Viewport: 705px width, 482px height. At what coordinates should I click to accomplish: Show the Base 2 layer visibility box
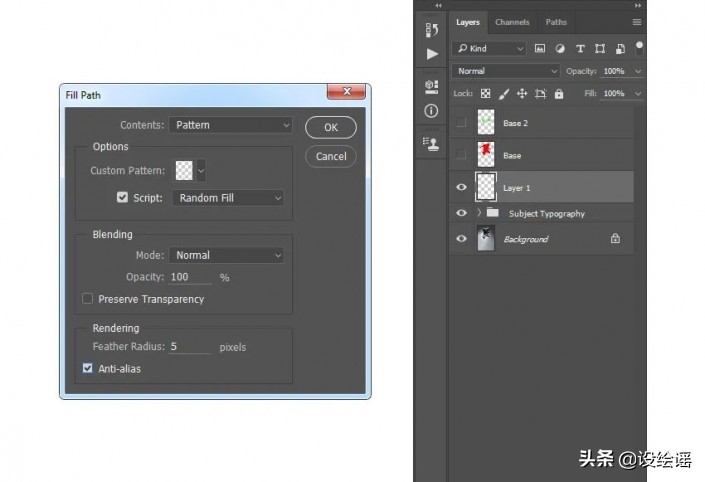[461, 122]
